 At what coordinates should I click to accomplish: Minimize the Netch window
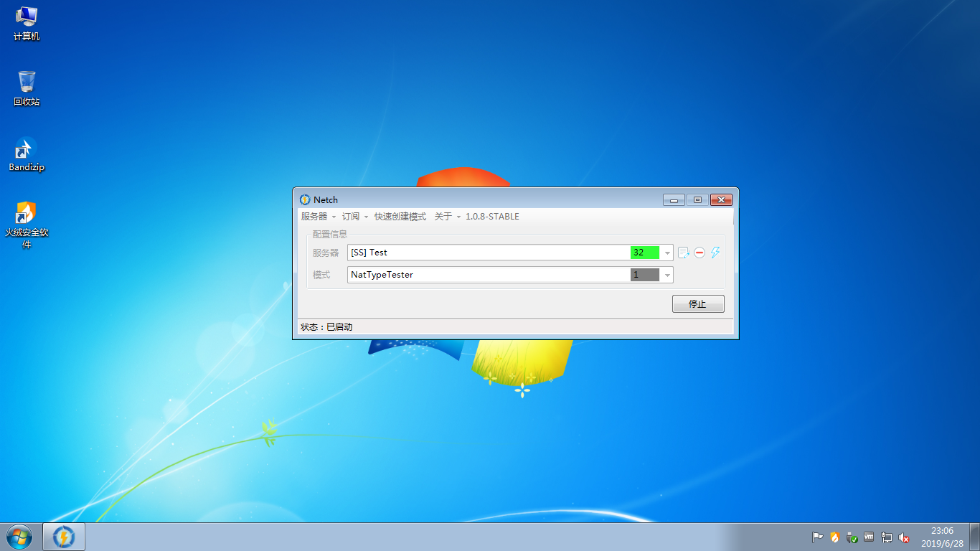(674, 199)
